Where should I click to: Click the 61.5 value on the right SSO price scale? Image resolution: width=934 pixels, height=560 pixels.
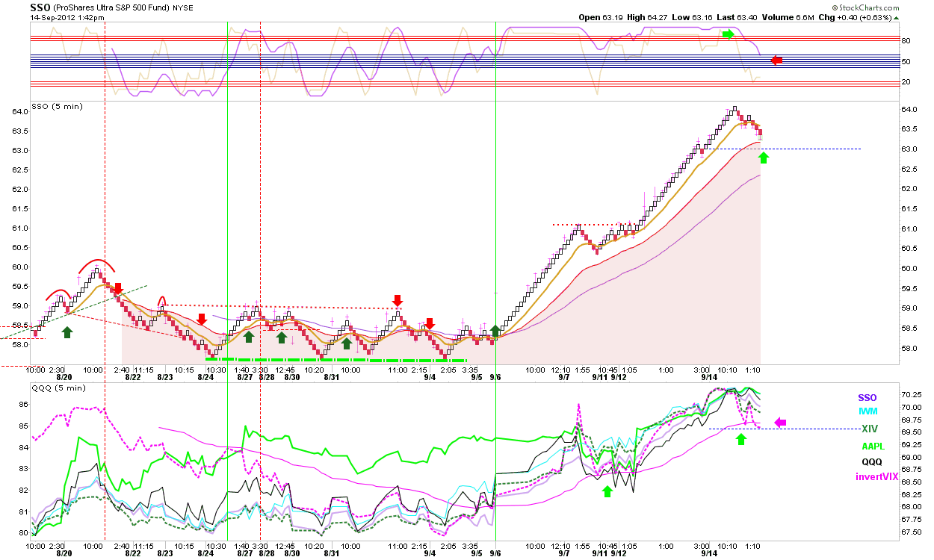point(909,208)
